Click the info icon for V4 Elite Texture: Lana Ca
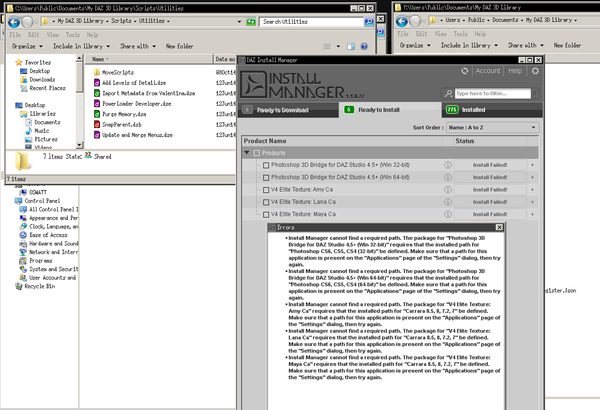The image size is (600, 410). pyautogui.click(x=448, y=202)
